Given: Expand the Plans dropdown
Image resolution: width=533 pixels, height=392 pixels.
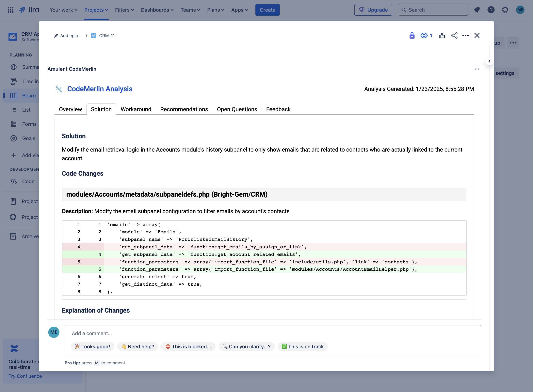Looking at the screenshot, I should point(216,10).
